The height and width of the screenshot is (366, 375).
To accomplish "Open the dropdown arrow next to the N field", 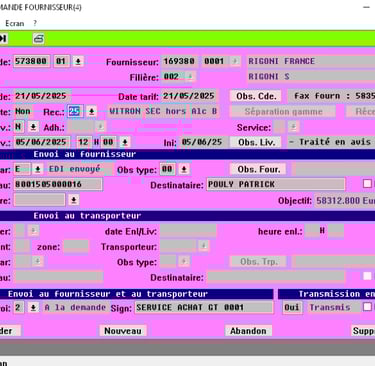I will [x=33, y=127].
